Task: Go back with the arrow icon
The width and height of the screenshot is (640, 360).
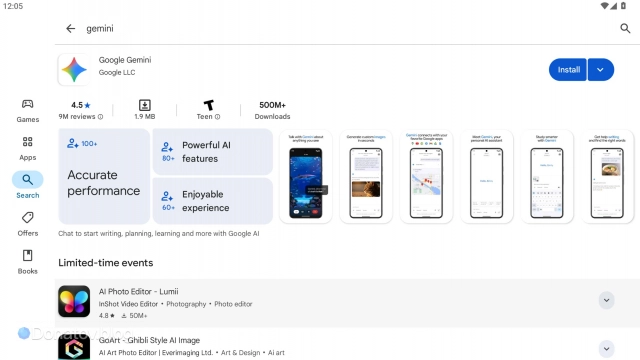Action: (x=71, y=28)
